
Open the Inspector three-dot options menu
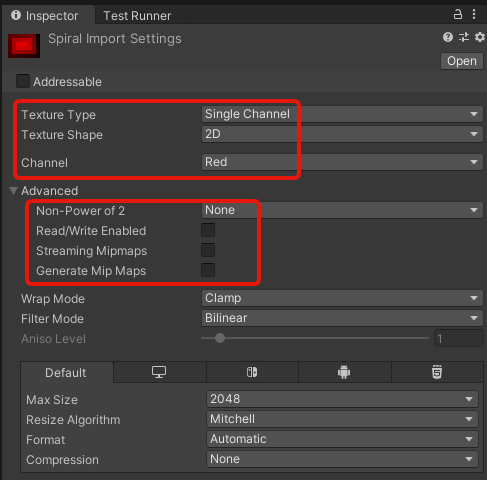(x=474, y=14)
